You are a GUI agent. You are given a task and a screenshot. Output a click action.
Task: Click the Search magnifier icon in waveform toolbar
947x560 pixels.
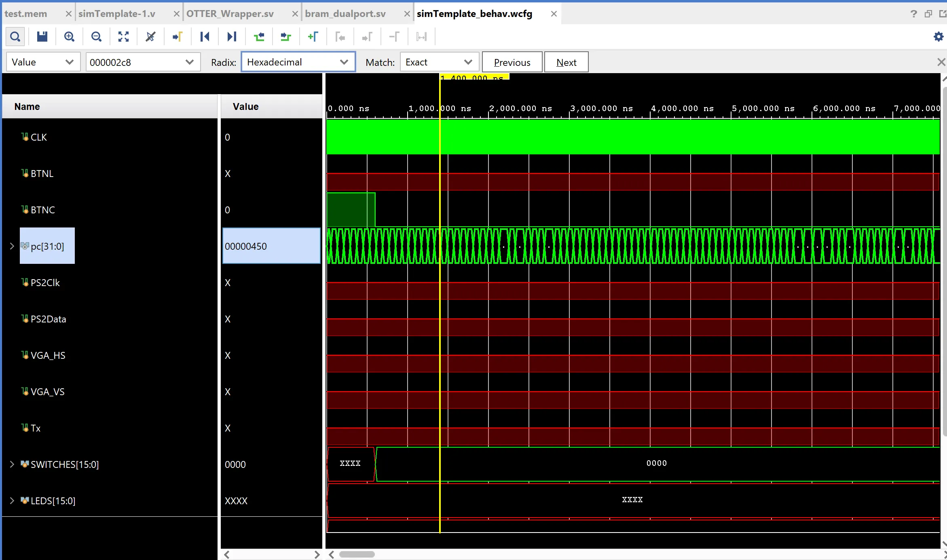[15, 37]
